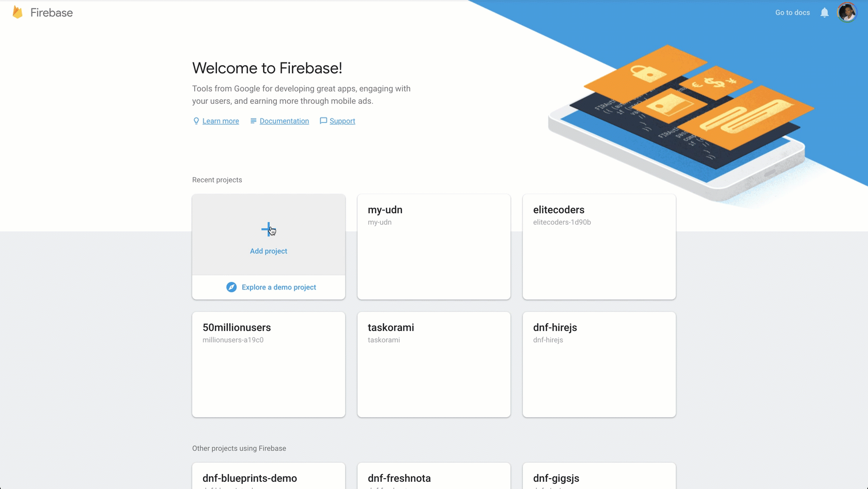The height and width of the screenshot is (489, 868).
Task: Click the millionusers-a19c0 project ID
Action: coord(233,340)
